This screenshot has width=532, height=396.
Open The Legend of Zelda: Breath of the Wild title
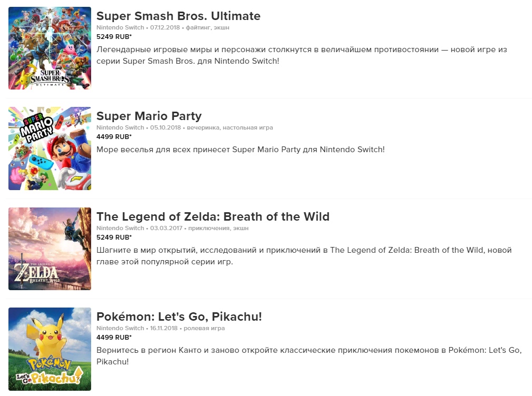[x=213, y=216]
